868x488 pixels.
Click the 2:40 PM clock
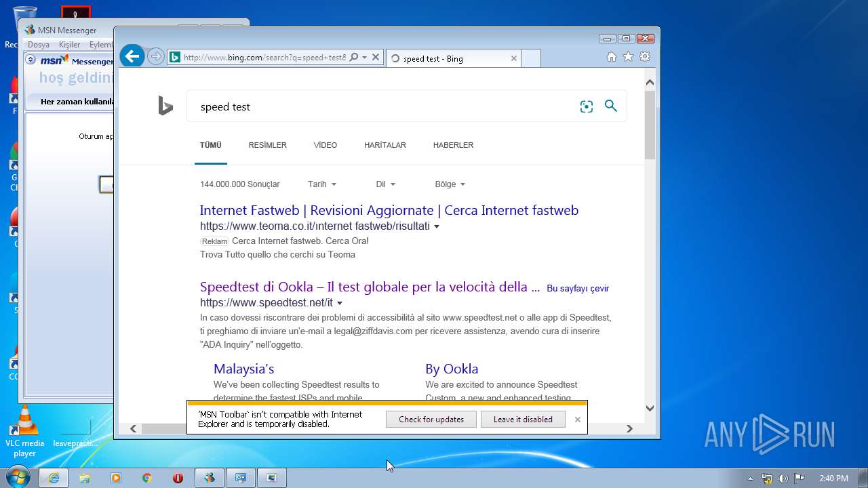click(833, 479)
